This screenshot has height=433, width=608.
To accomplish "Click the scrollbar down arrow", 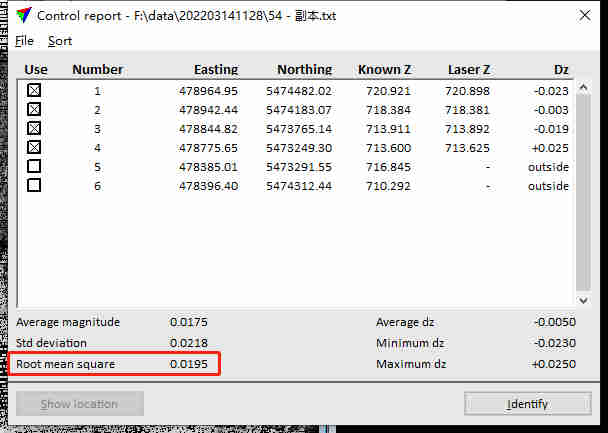I will pos(583,300).
